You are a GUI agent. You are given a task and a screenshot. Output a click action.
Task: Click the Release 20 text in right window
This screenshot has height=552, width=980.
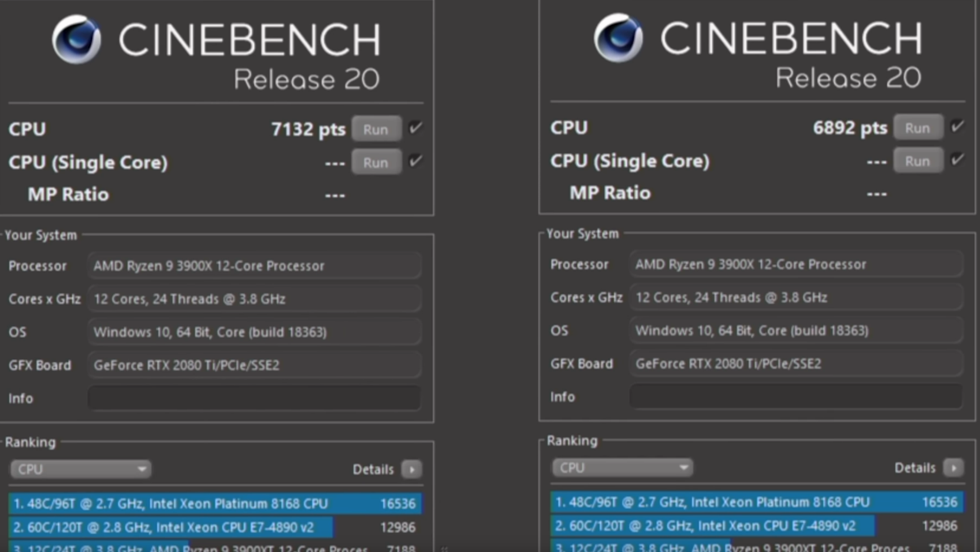point(849,78)
